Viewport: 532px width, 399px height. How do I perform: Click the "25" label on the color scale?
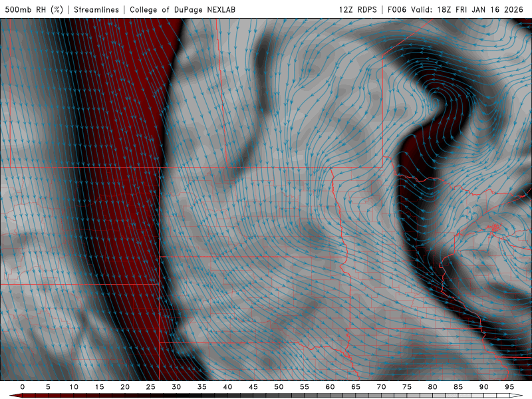coord(151,387)
